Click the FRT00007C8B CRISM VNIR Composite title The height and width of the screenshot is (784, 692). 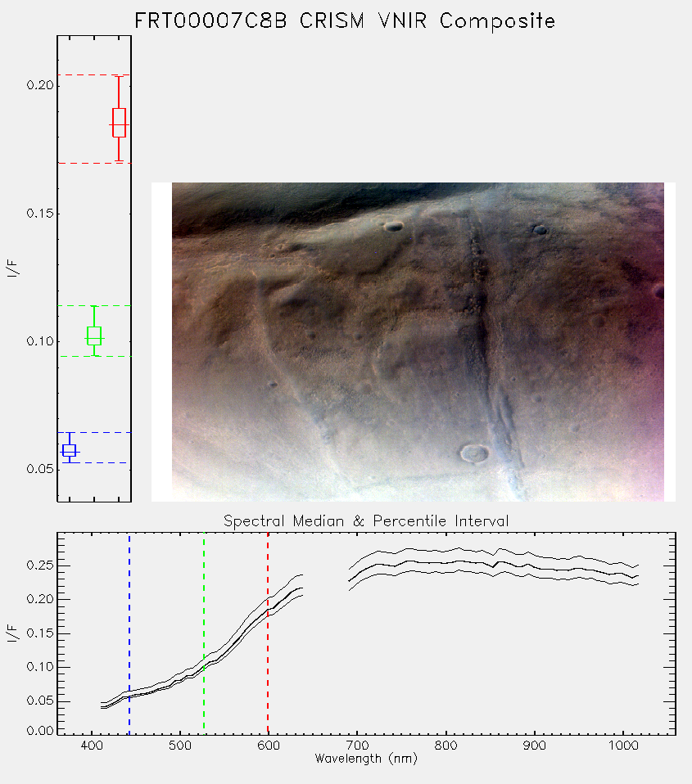coord(345,21)
